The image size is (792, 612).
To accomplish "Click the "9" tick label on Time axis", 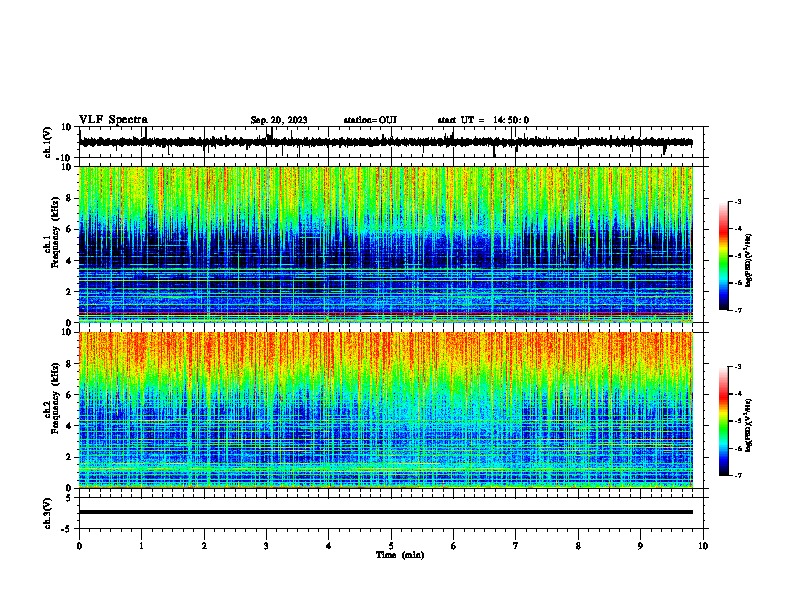I will click(640, 546).
